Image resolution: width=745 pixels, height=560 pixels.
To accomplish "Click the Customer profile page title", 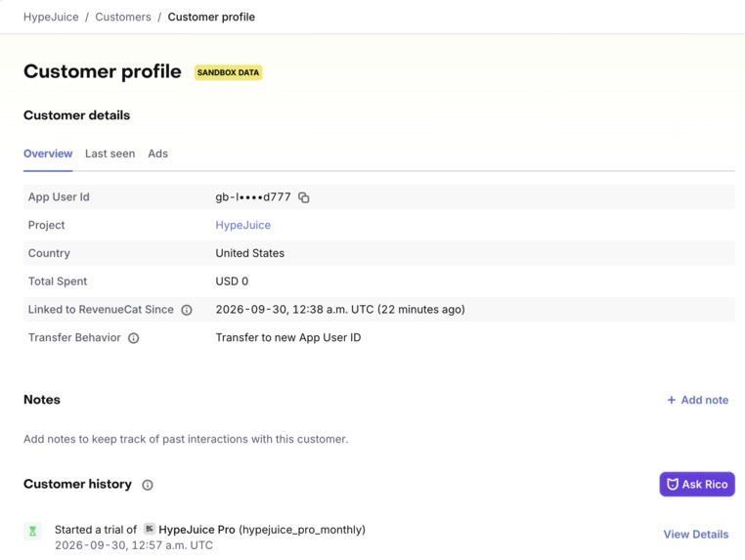I will [102, 71].
